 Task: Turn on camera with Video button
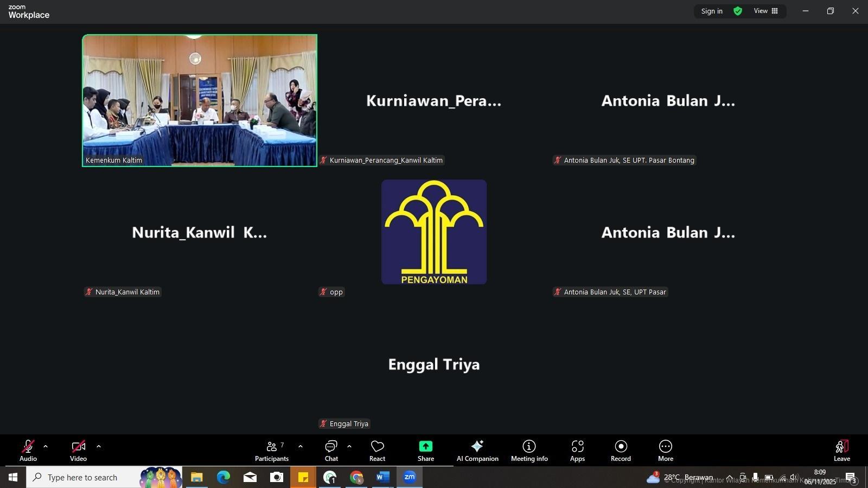[x=78, y=450]
